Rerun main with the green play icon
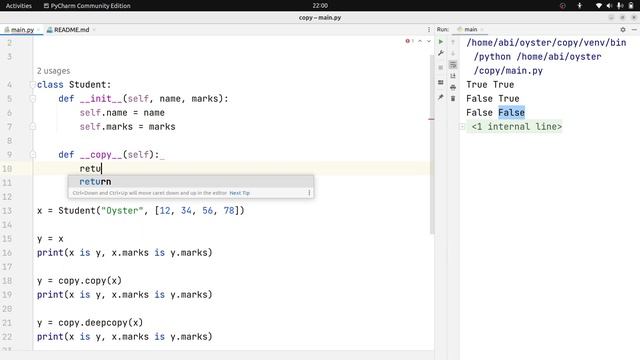640x360 pixels. click(x=441, y=42)
